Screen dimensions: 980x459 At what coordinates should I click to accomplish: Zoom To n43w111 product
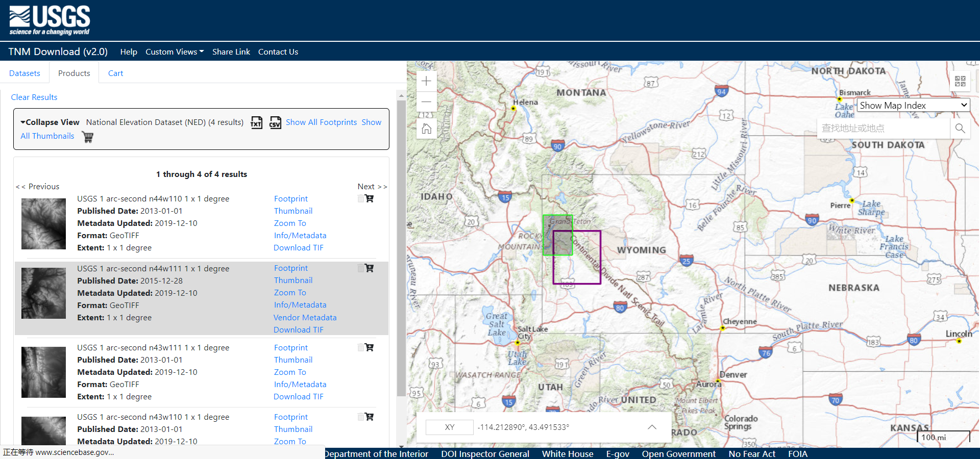290,372
